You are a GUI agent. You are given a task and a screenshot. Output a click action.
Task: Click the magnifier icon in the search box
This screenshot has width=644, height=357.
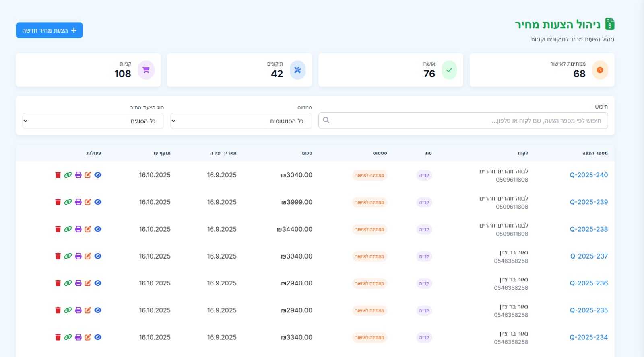(326, 120)
